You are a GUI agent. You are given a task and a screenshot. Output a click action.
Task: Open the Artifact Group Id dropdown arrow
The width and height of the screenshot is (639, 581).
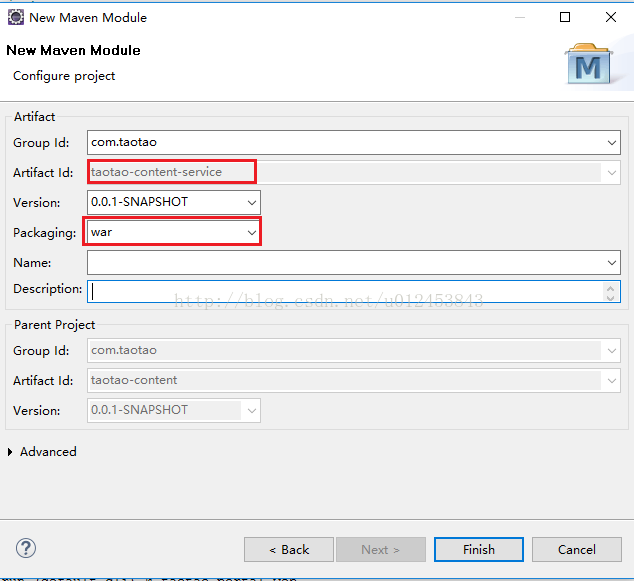(x=611, y=143)
